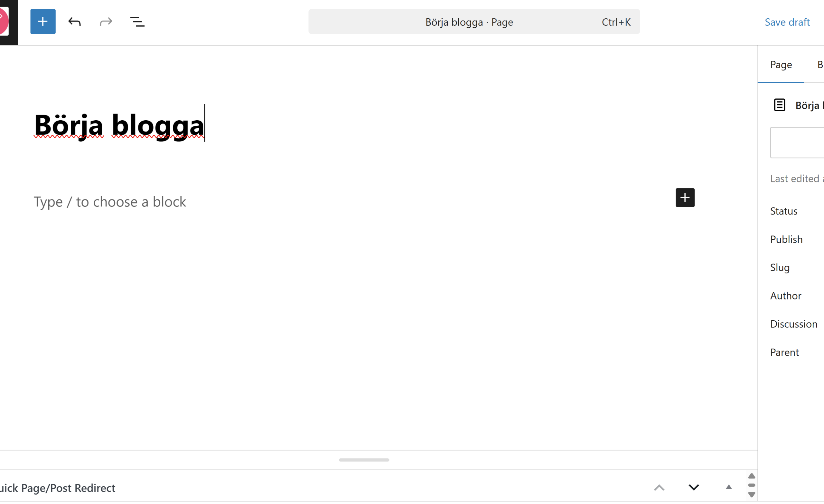The height and width of the screenshot is (504, 824).
Task: Click the redo arrow
Action: pyautogui.click(x=106, y=22)
